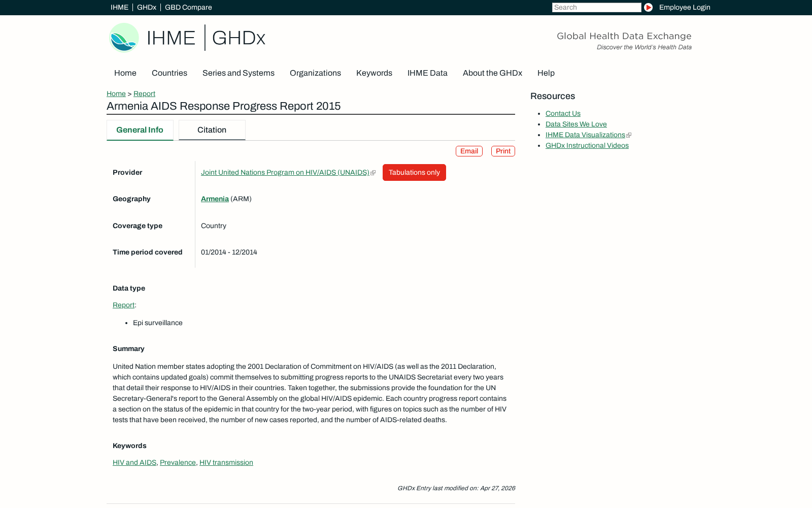Click the IHME globe logo icon
Screen dimensions: 812x508
point(124,38)
